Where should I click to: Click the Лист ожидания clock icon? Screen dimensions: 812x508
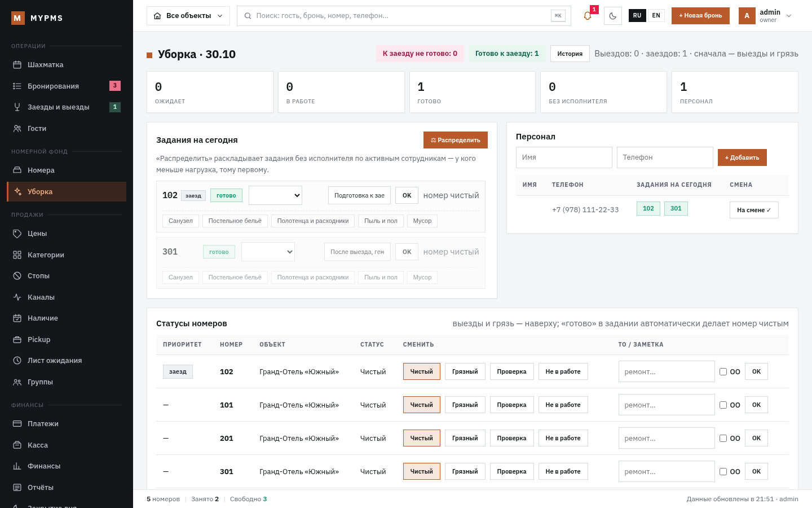click(x=17, y=361)
